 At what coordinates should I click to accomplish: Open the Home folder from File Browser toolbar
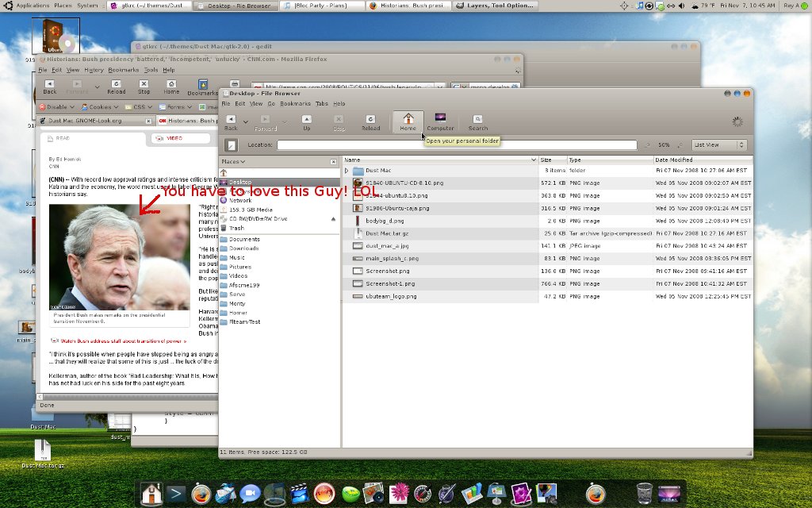(408, 122)
